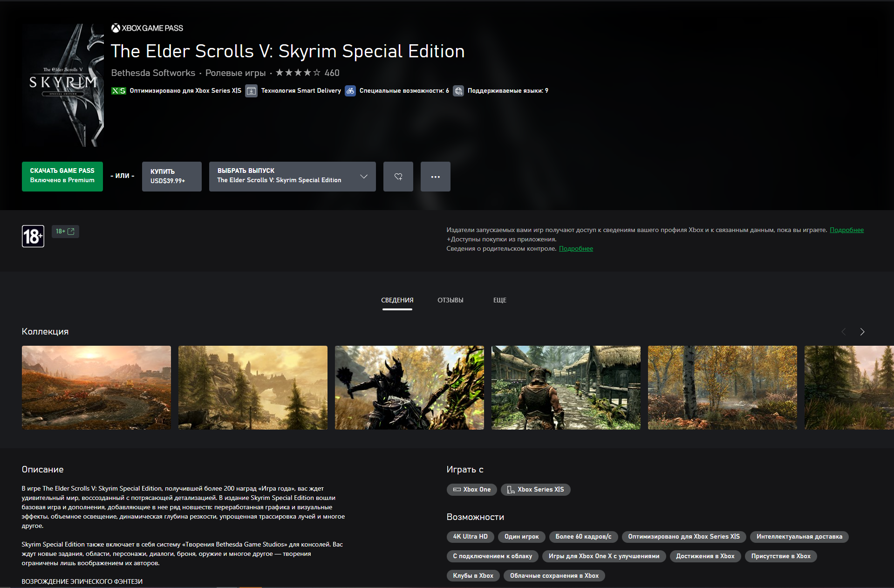Click the accessibility features icon
894x588 pixels.
(350, 91)
